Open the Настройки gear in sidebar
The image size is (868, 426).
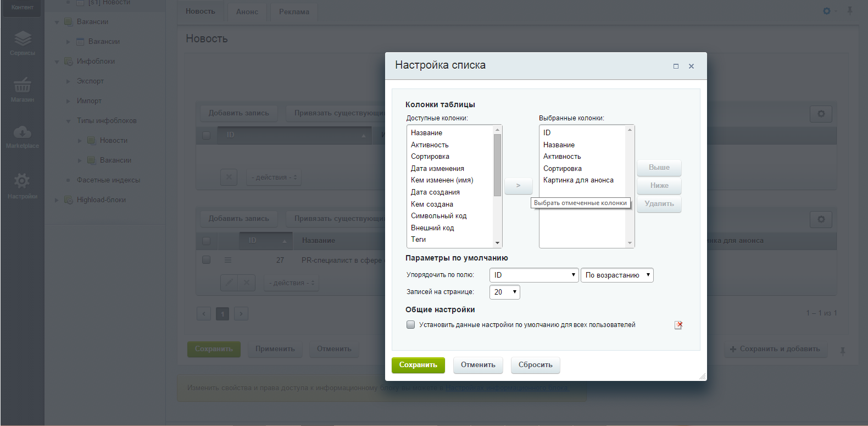[x=22, y=185]
